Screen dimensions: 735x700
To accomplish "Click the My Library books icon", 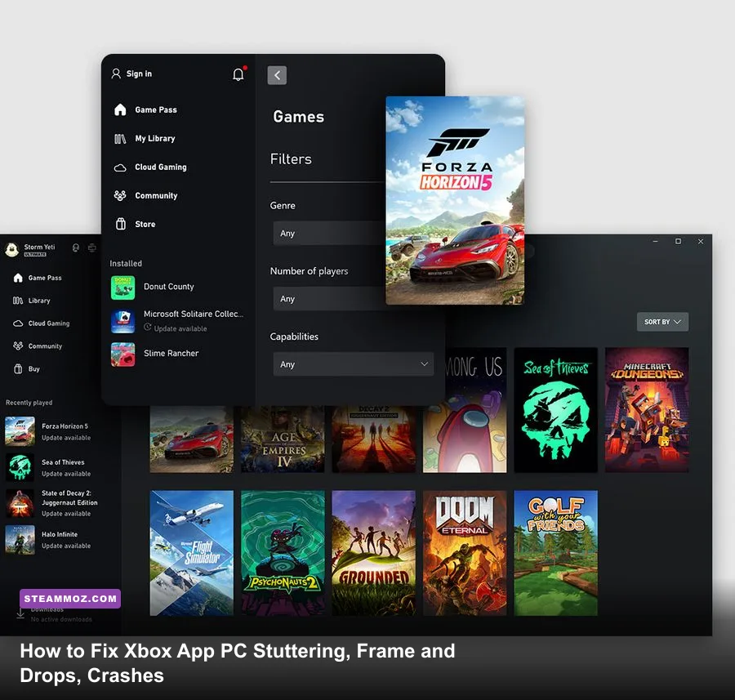I will [120, 139].
